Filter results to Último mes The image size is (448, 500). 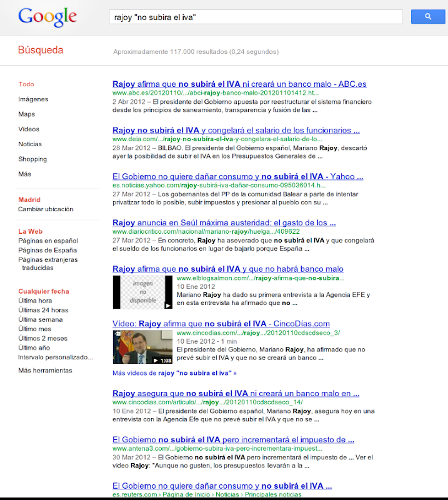tap(35, 329)
